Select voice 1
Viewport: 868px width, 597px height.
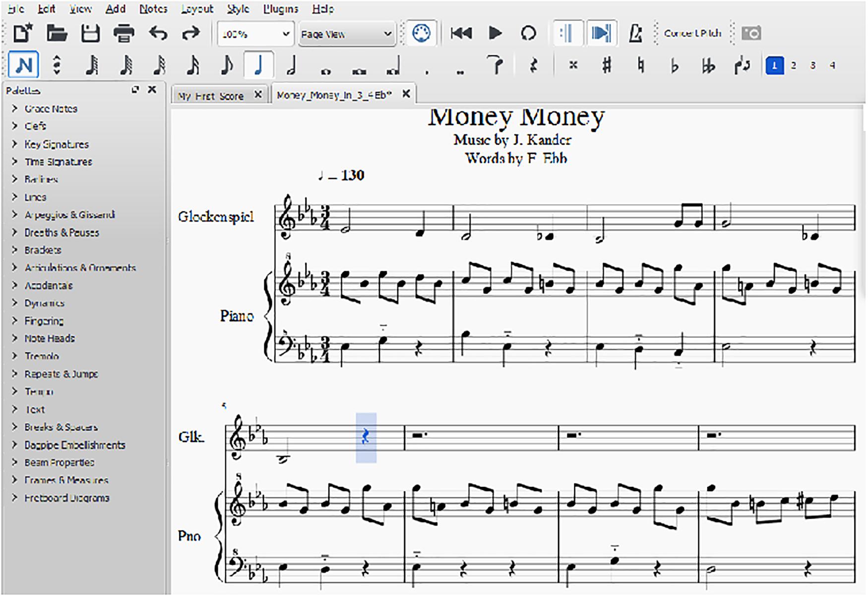click(774, 65)
